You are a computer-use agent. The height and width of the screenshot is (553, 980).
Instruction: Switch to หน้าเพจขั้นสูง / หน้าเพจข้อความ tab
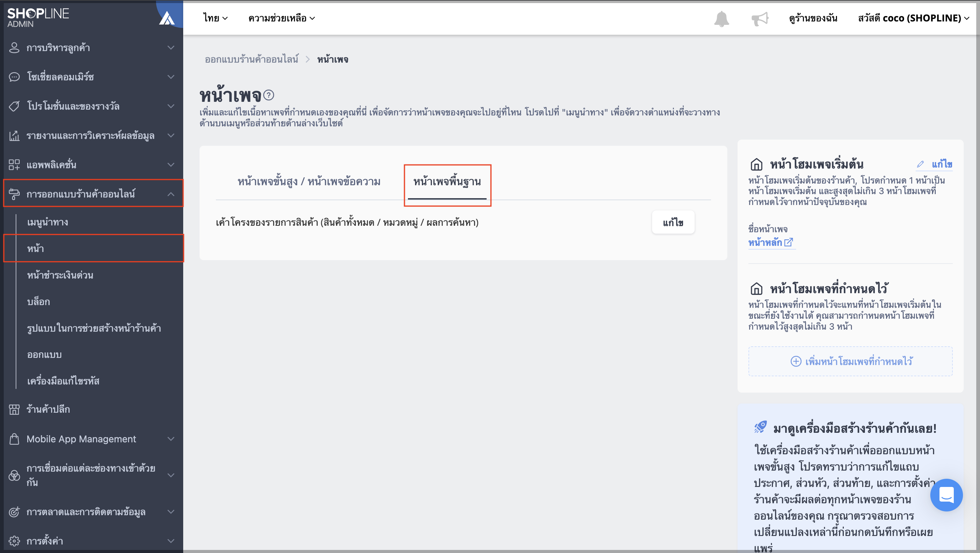(309, 182)
